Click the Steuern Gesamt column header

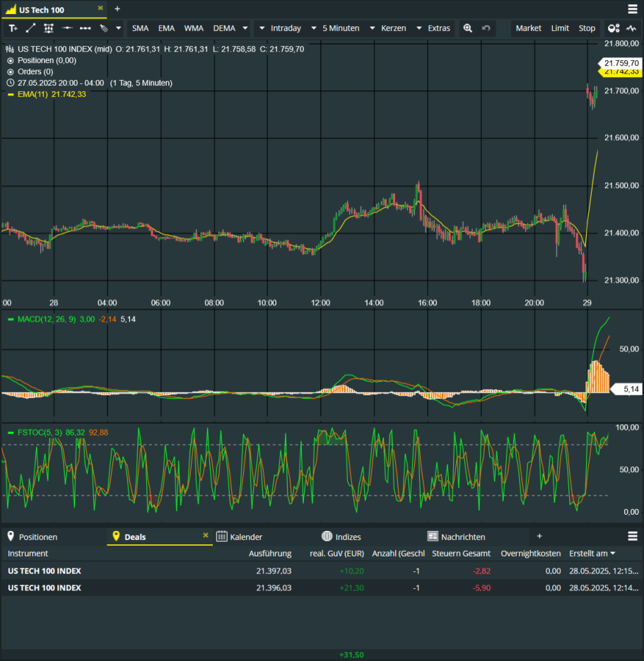coord(461,554)
